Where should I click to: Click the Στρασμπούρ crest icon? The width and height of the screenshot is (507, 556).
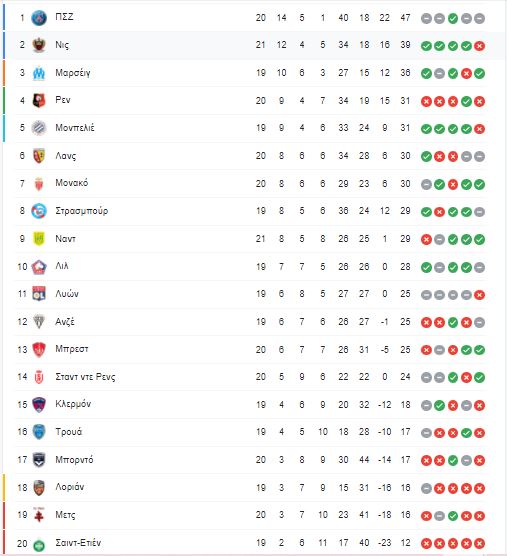(x=39, y=211)
